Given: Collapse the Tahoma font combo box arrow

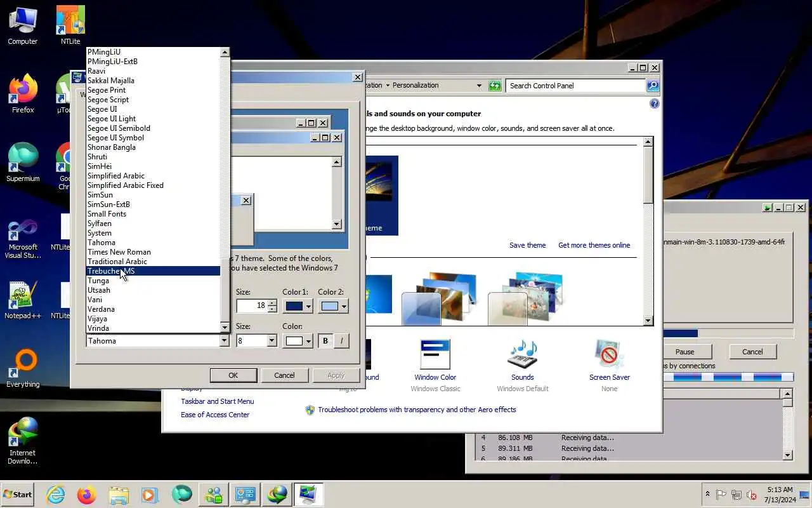Looking at the screenshot, I should click(224, 341).
